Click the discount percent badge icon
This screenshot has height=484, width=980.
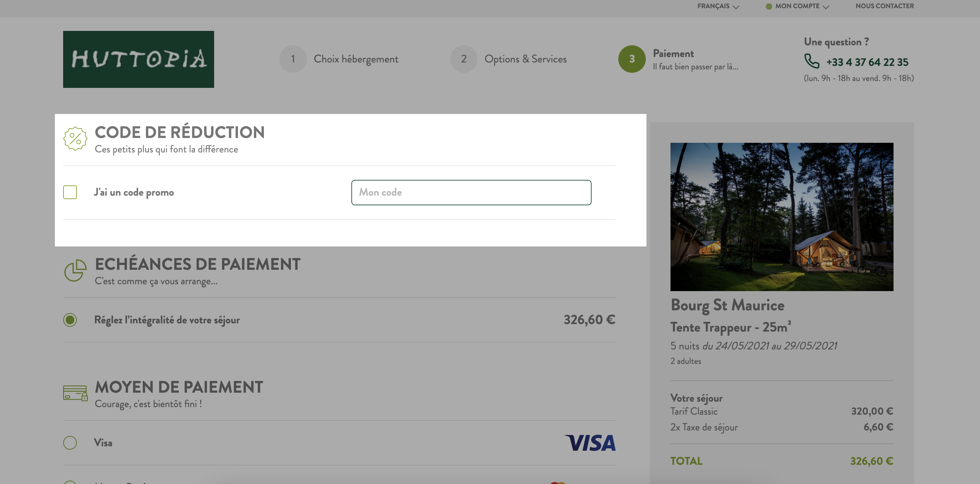coord(75,138)
